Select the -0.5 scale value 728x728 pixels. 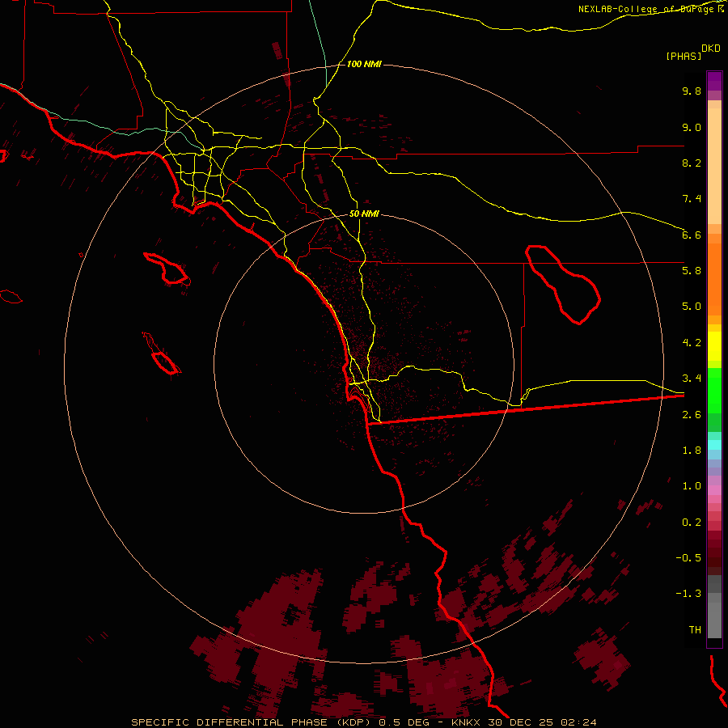688,558
